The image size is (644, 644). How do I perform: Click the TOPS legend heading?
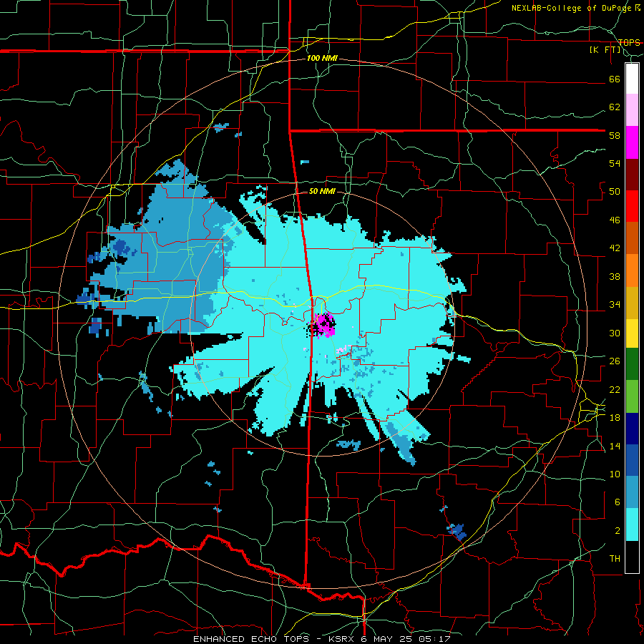(629, 42)
